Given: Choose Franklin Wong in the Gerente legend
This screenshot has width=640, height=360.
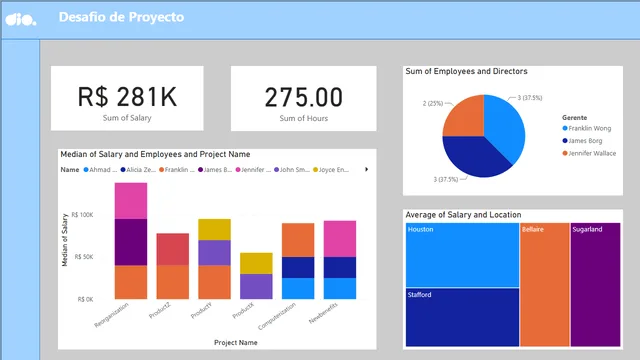Looking at the screenshot, I should (587, 128).
